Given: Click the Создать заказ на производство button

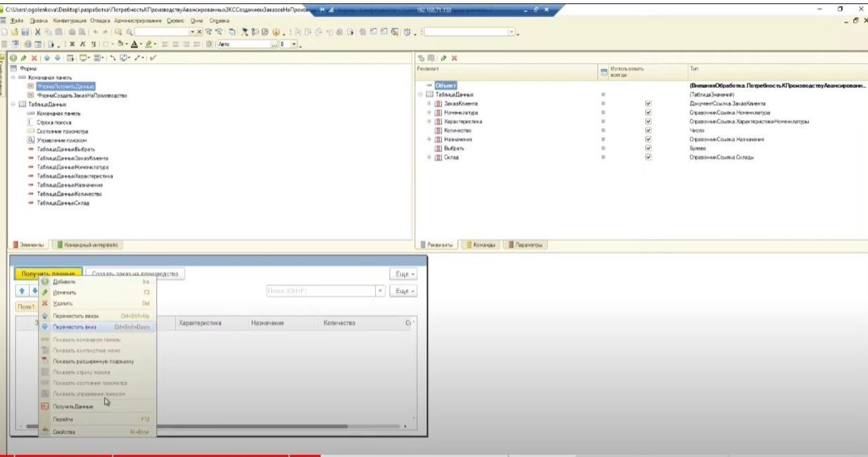Looking at the screenshot, I should pos(135,274).
